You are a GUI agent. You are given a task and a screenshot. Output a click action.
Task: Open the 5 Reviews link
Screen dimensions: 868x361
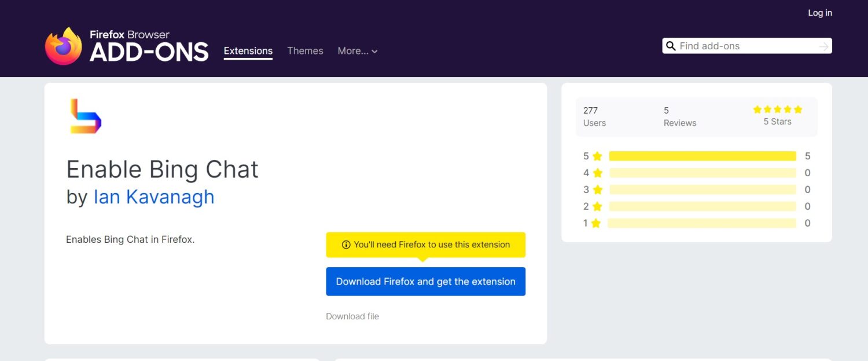(x=680, y=116)
